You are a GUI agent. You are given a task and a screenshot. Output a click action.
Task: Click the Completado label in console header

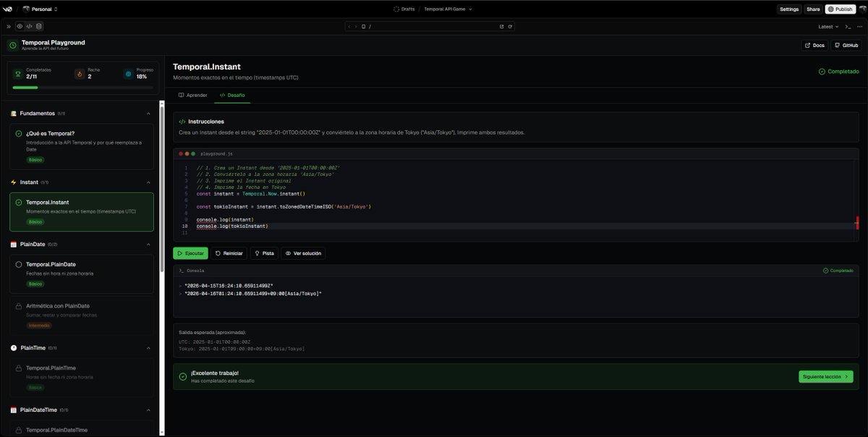pyautogui.click(x=842, y=271)
